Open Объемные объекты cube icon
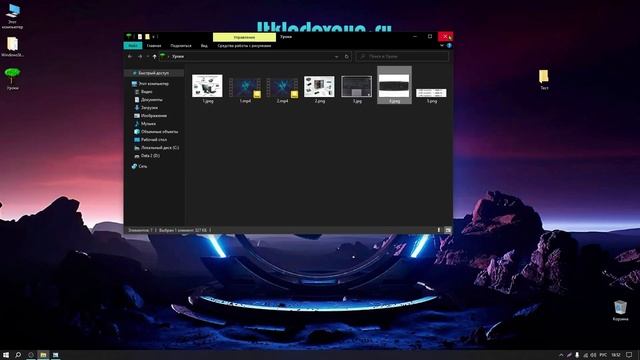This screenshot has width=640, height=360. pyautogui.click(x=137, y=131)
